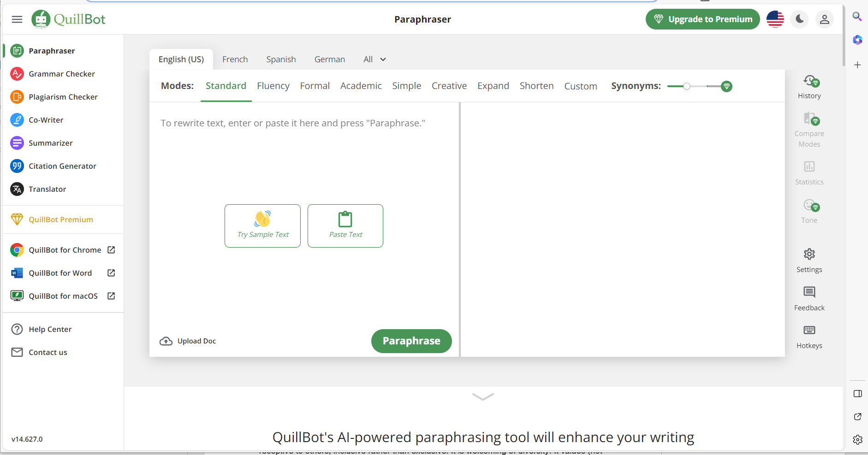This screenshot has width=868, height=455.
Task: Open the History panel icon
Action: click(x=809, y=82)
